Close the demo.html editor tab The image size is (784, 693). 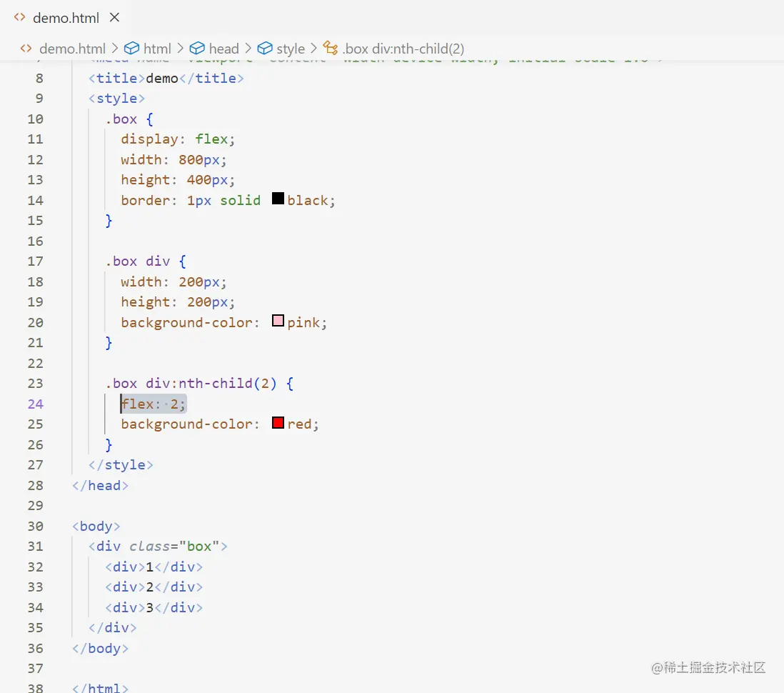[114, 18]
